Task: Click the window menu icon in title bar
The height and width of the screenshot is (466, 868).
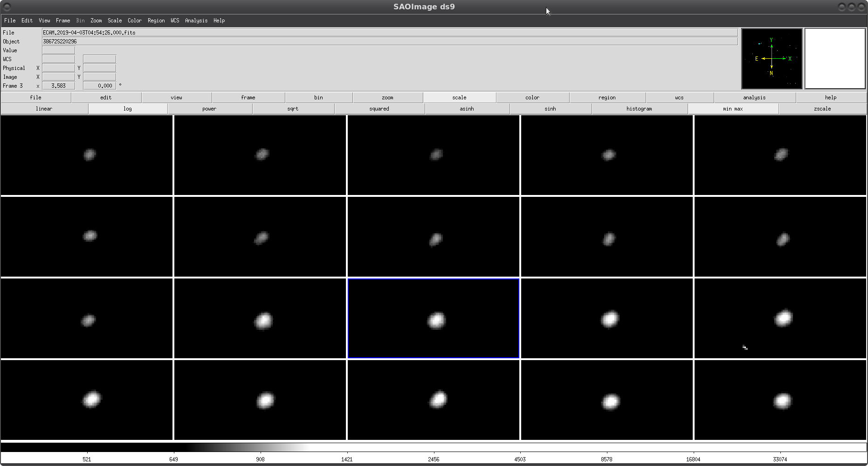Action: click(x=7, y=7)
